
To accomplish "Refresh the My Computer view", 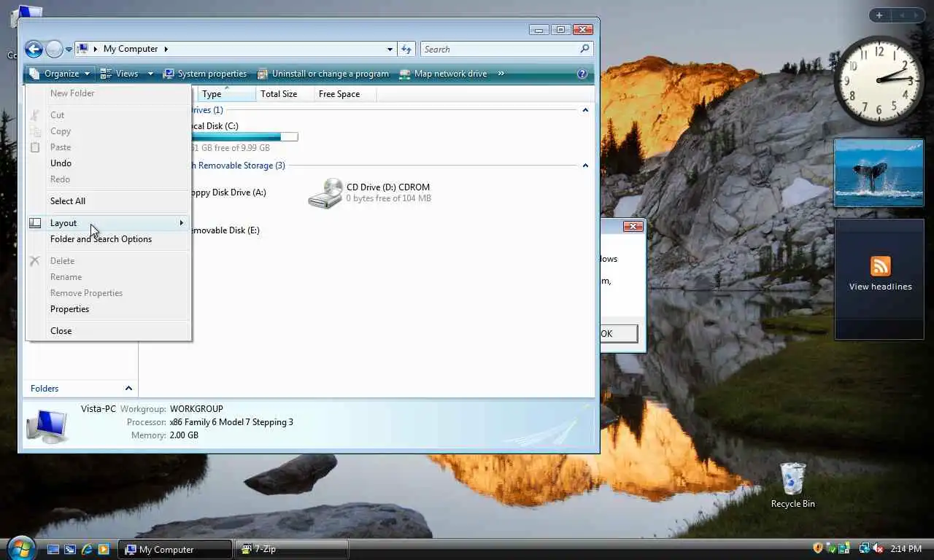I will [406, 49].
